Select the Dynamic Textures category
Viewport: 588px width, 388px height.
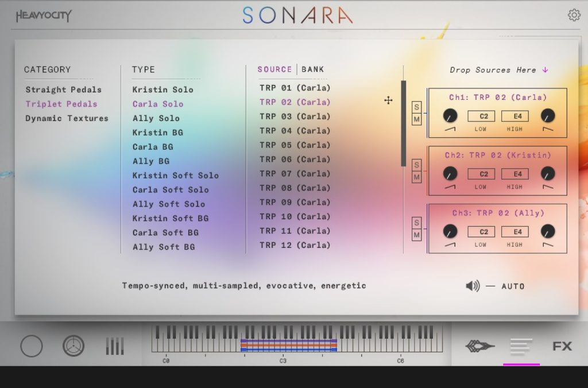tap(67, 118)
